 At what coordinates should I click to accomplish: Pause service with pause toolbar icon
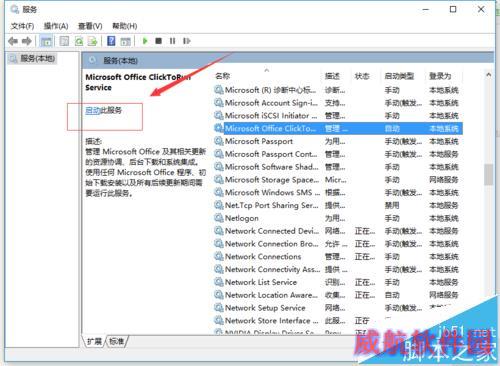(x=172, y=41)
